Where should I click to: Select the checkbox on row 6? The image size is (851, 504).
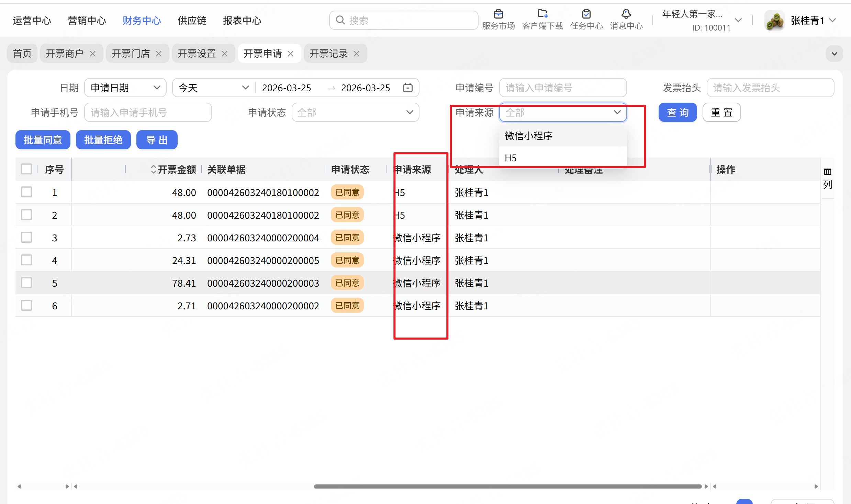[x=26, y=306]
